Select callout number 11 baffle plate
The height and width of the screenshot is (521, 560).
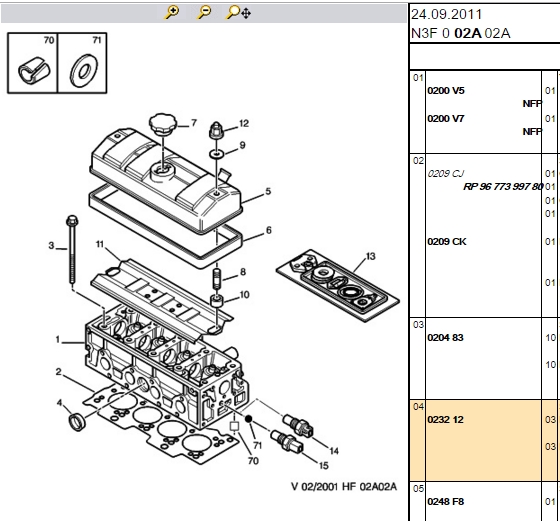[100, 244]
